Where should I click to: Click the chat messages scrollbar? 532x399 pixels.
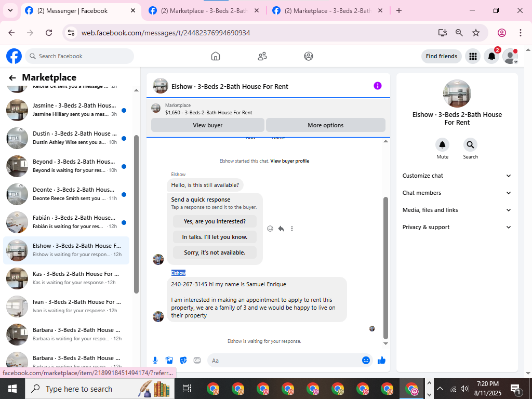pos(385,268)
